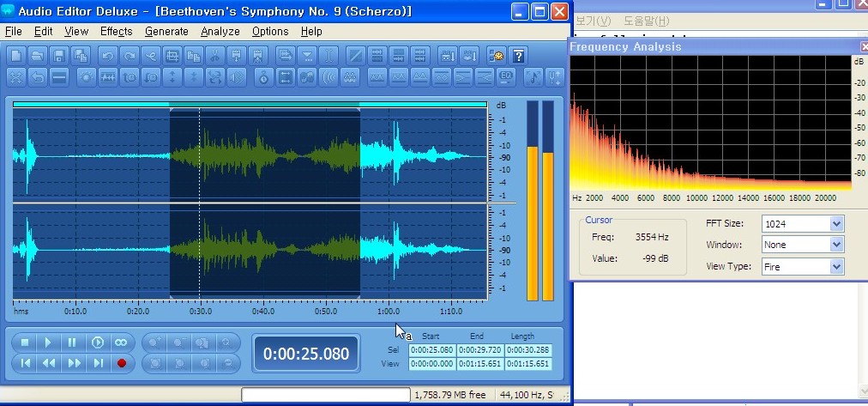
Task: Open the Generate menu
Action: (166, 32)
